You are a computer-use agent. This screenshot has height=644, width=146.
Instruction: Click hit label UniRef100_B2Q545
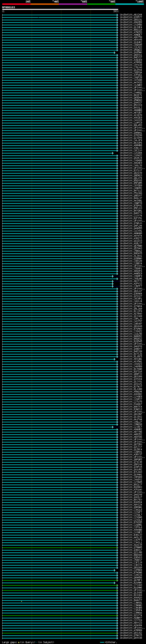(x=131, y=342)
